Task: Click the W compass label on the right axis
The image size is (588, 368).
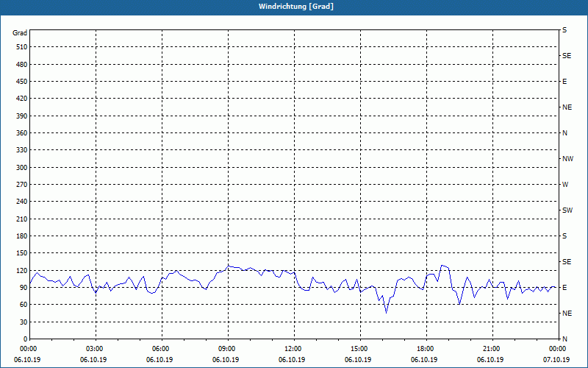Action: [x=565, y=185]
